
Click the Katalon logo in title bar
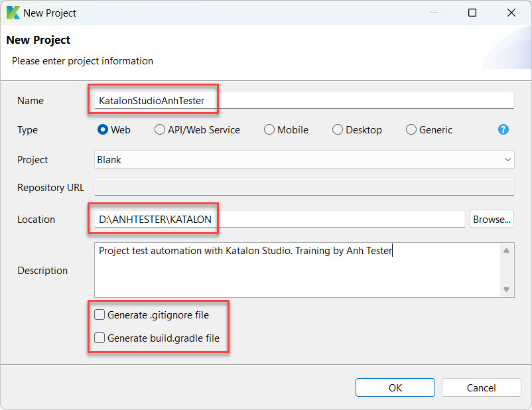point(13,13)
